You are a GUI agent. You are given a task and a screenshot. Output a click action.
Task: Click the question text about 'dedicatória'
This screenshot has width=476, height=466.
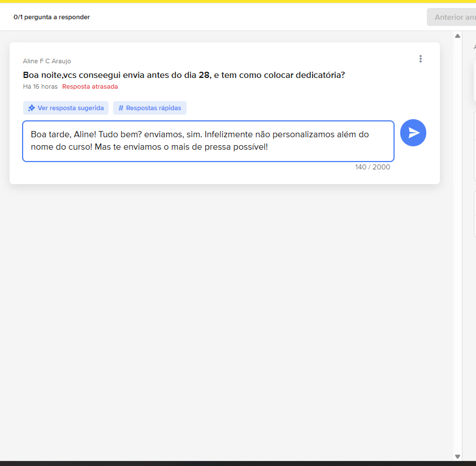184,75
